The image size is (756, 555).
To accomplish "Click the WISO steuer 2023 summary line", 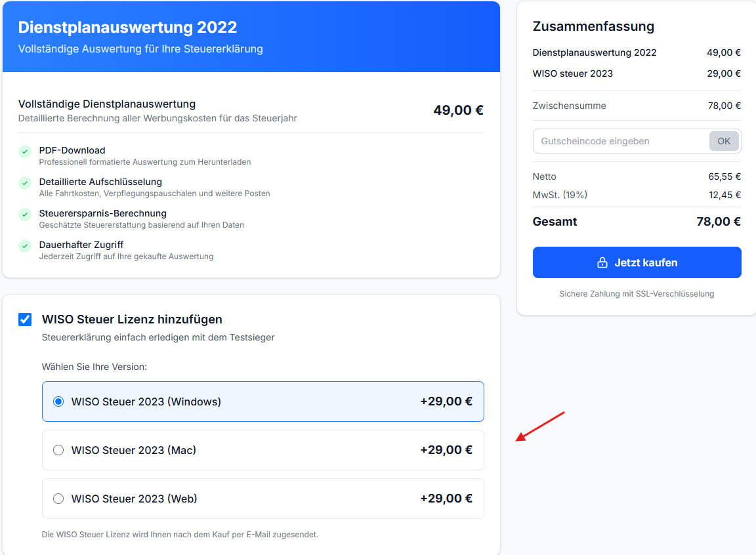I will pyautogui.click(x=637, y=73).
